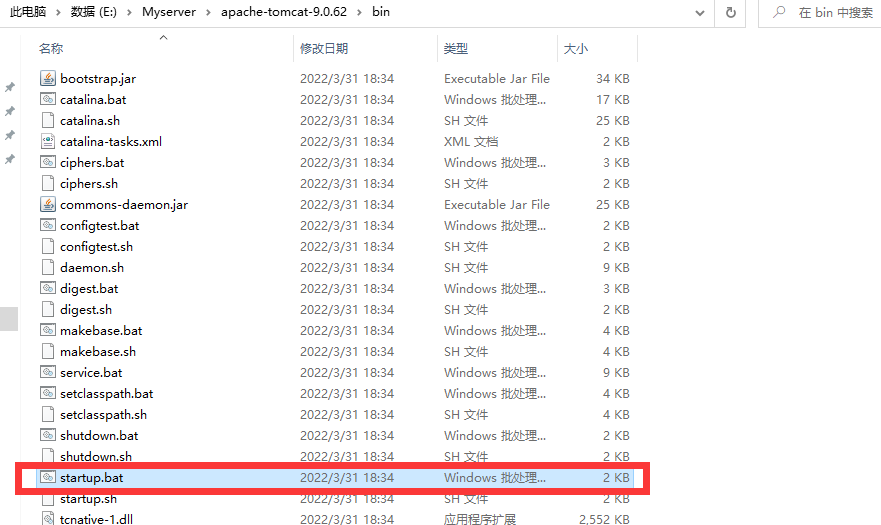
Task: Click the startup.bat batch file icon
Action: pos(48,477)
